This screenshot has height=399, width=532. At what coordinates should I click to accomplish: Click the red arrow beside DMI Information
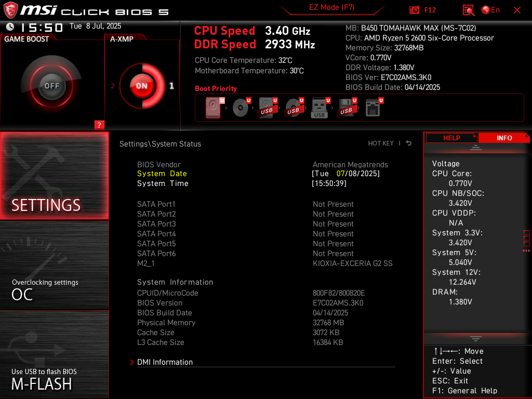coord(132,362)
